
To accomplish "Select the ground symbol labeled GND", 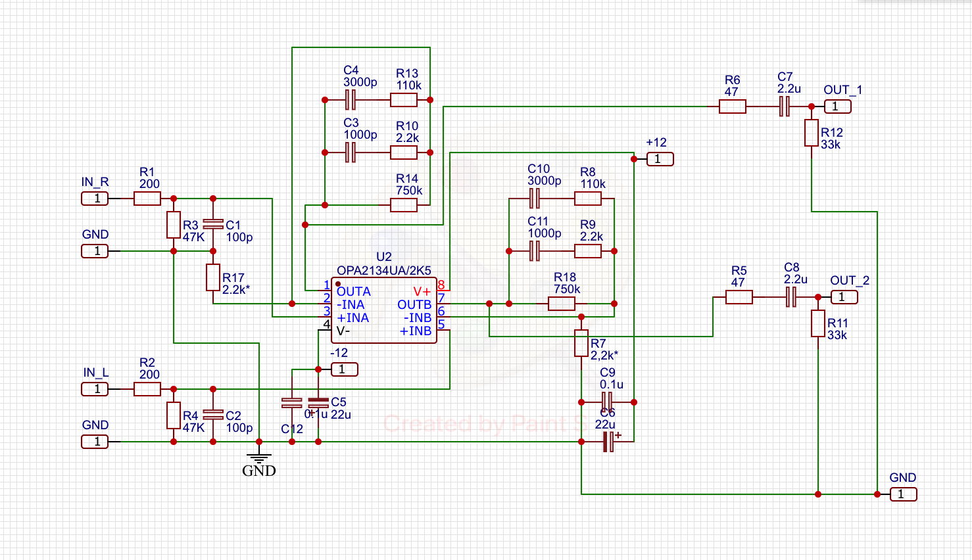I will [x=259, y=459].
